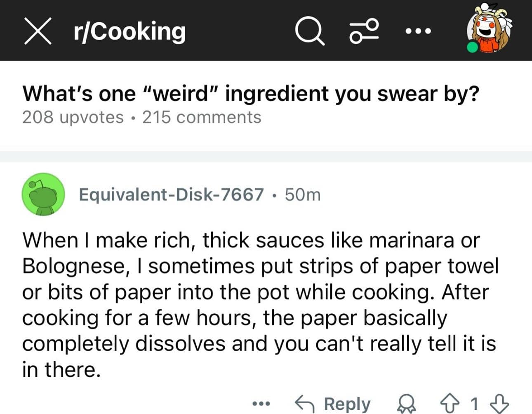532x414 pixels.
Task: Click the green online status dot
Action: [x=473, y=47]
